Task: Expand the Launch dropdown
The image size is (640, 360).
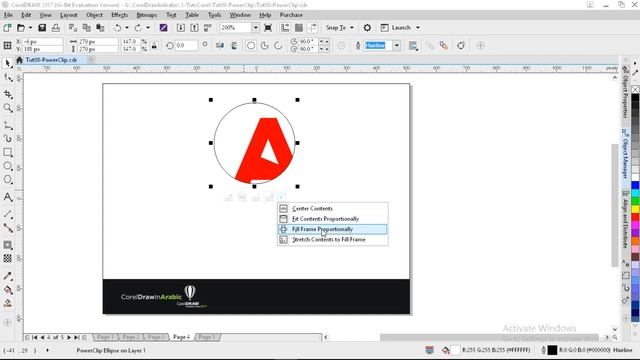Action: pyautogui.click(x=418, y=28)
